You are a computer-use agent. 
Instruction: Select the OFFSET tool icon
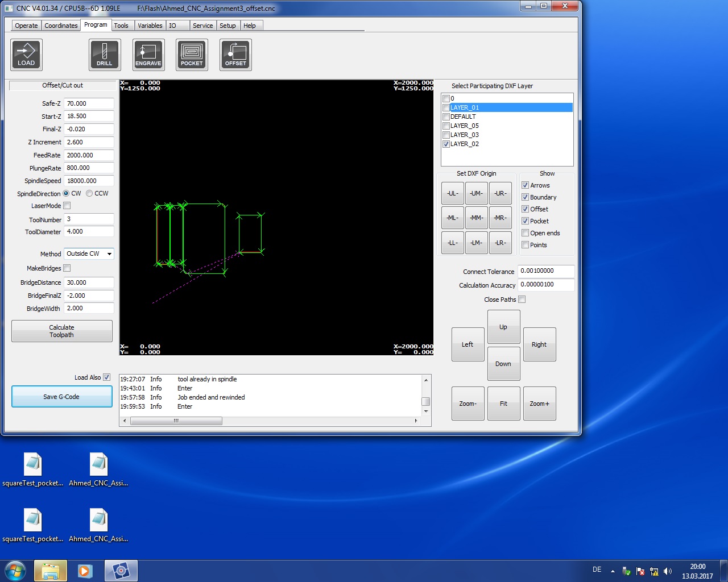coord(235,55)
